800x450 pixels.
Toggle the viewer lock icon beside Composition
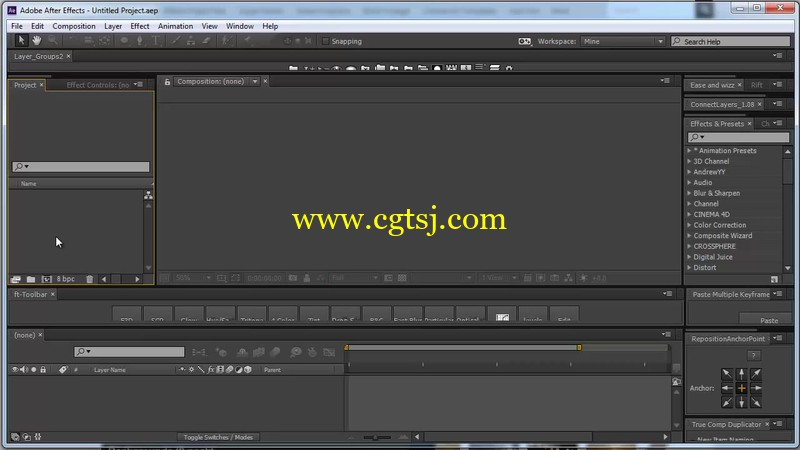click(167, 82)
